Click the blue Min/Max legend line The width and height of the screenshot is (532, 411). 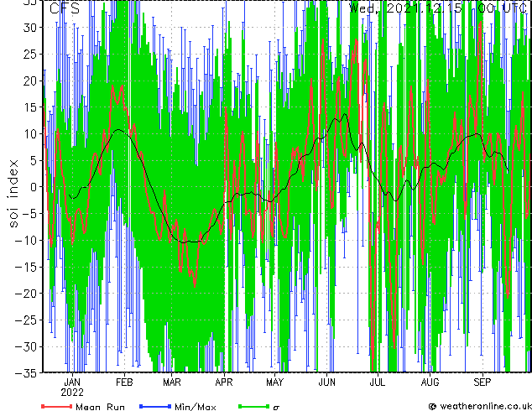point(155,406)
